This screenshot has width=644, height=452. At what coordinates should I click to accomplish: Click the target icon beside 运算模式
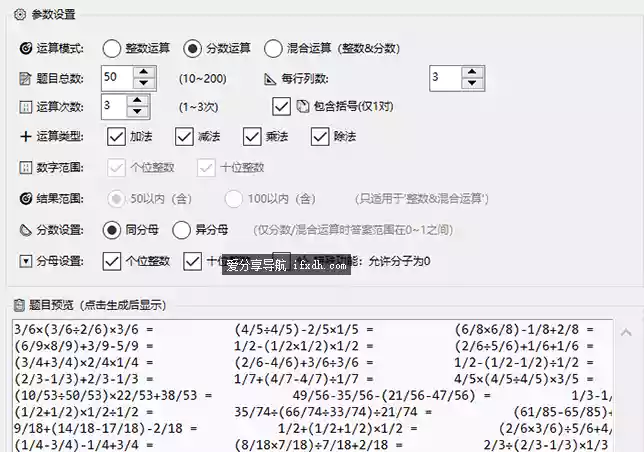[25, 48]
